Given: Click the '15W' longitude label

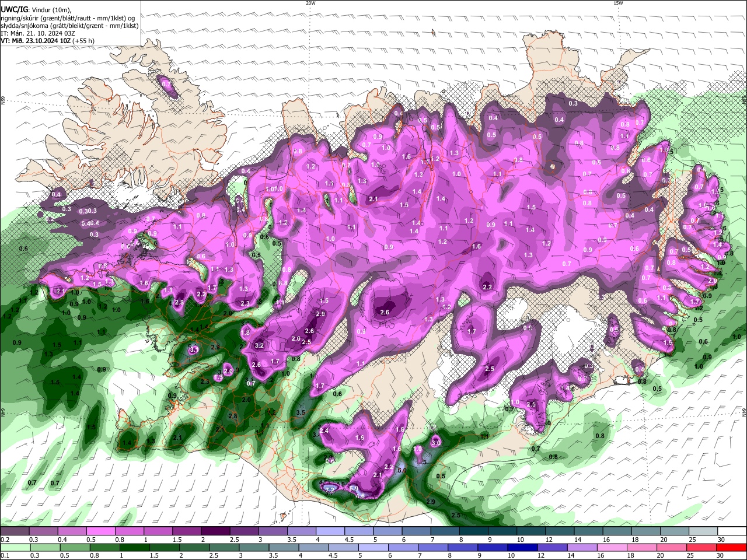Looking at the screenshot, I should coord(618,3).
